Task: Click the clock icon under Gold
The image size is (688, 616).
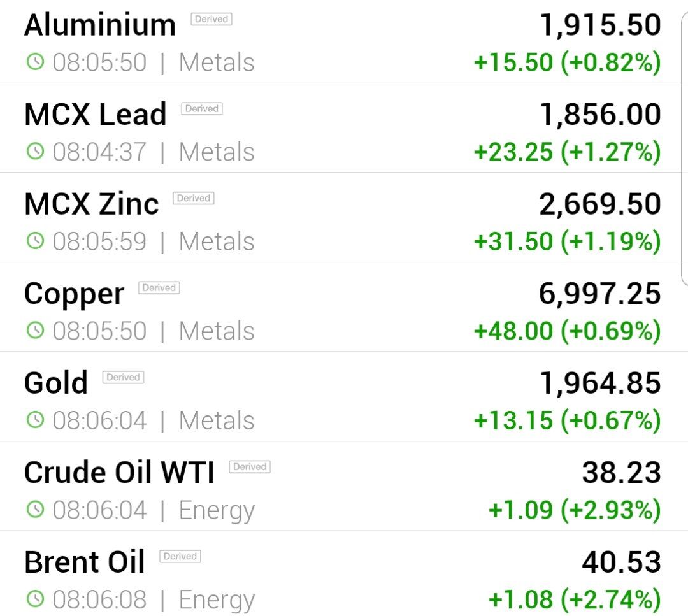Action: [x=35, y=419]
